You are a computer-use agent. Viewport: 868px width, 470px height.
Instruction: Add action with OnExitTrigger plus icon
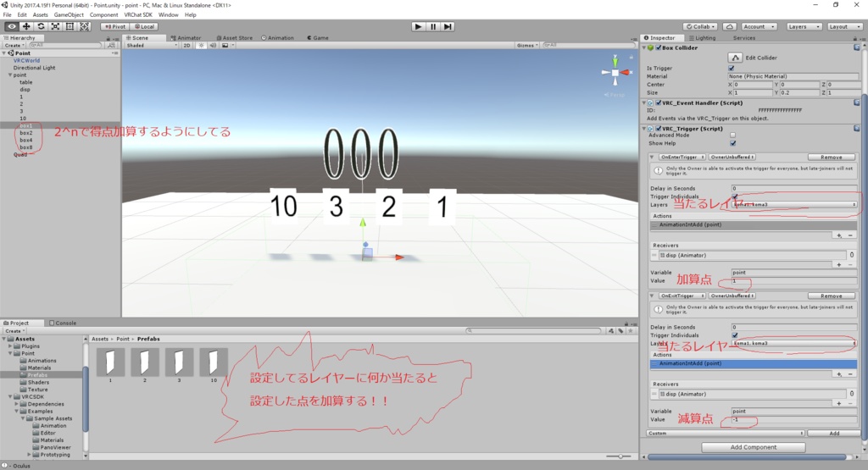pyautogui.click(x=839, y=374)
